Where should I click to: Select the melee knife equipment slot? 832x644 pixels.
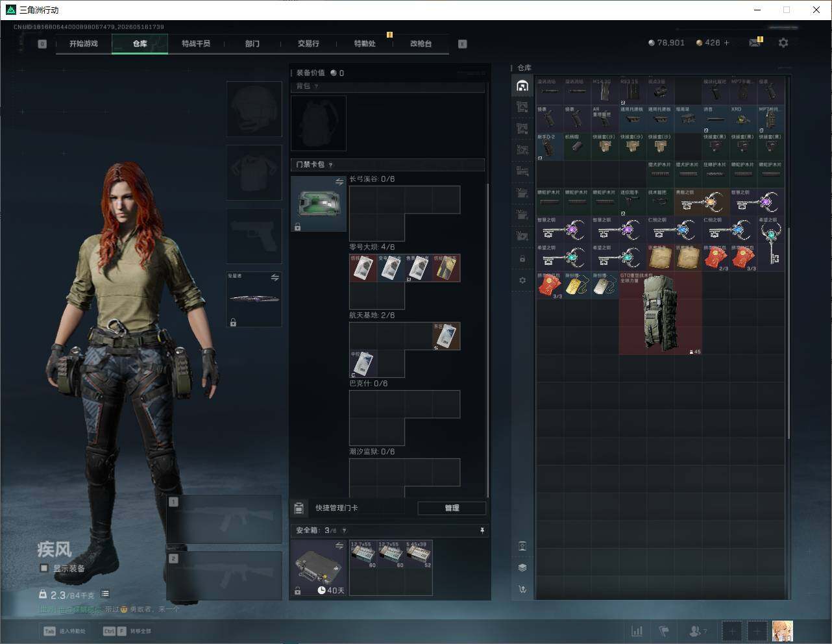[x=254, y=299]
